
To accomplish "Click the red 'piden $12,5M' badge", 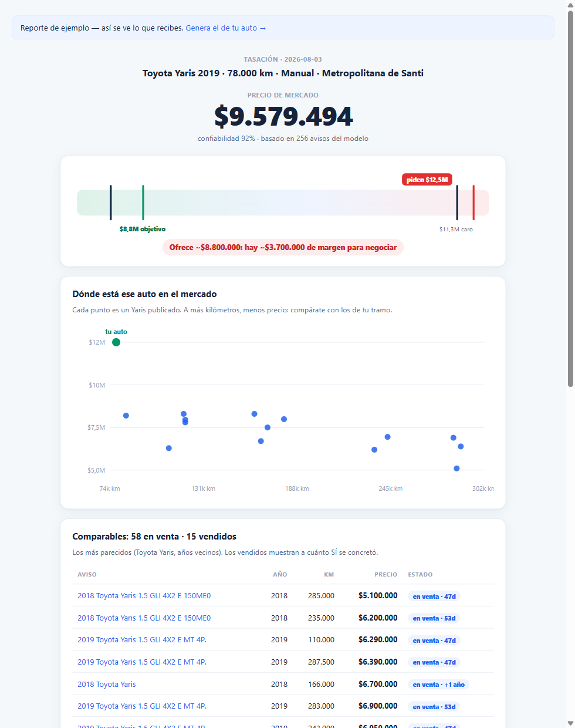I will [x=427, y=180].
